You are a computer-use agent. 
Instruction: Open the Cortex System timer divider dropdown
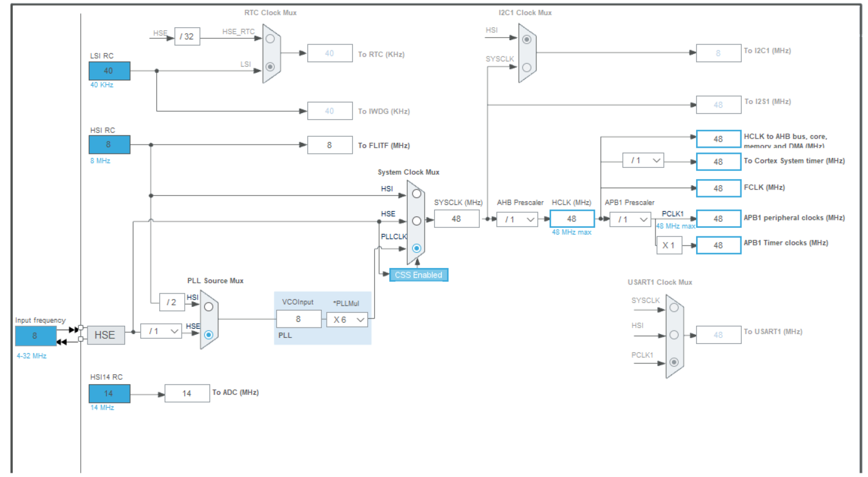(643, 160)
